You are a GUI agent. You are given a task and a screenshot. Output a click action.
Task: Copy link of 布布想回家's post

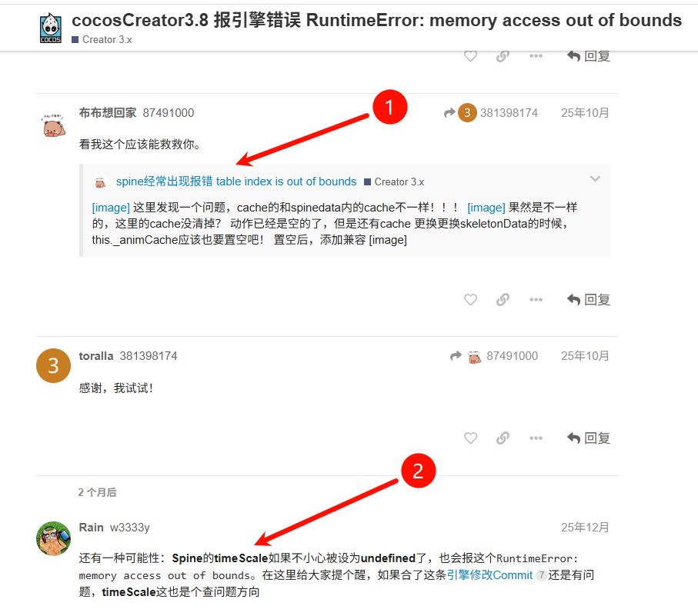(503, 299)
